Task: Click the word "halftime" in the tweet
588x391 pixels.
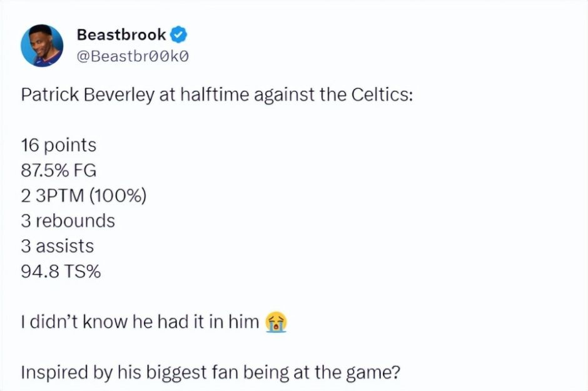Action: click(213, 96)
